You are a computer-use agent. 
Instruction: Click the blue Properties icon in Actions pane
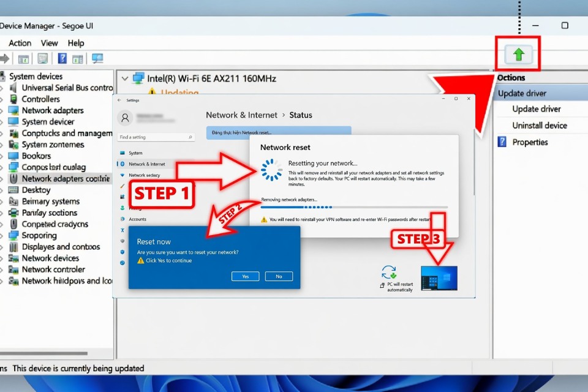click(x=502, y=142)
